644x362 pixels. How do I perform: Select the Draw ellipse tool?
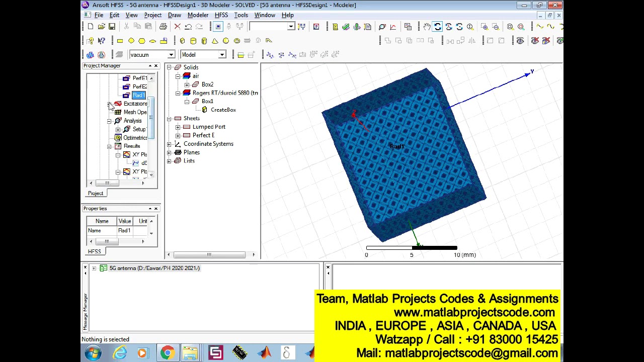point(152,41)
